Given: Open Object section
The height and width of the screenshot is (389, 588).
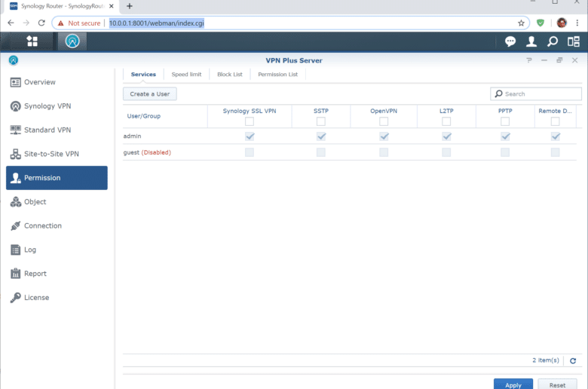Looking at the screenshot, I should click(57, 202).
